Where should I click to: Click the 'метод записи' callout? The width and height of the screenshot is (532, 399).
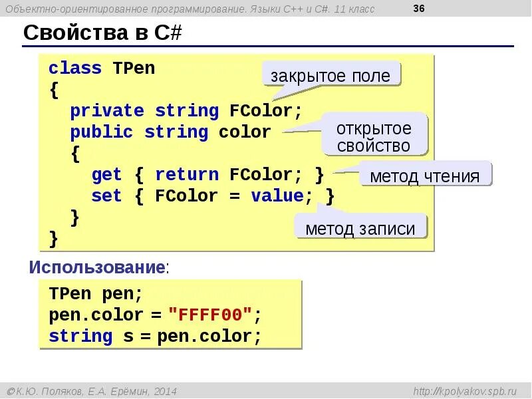click(360, 227)
